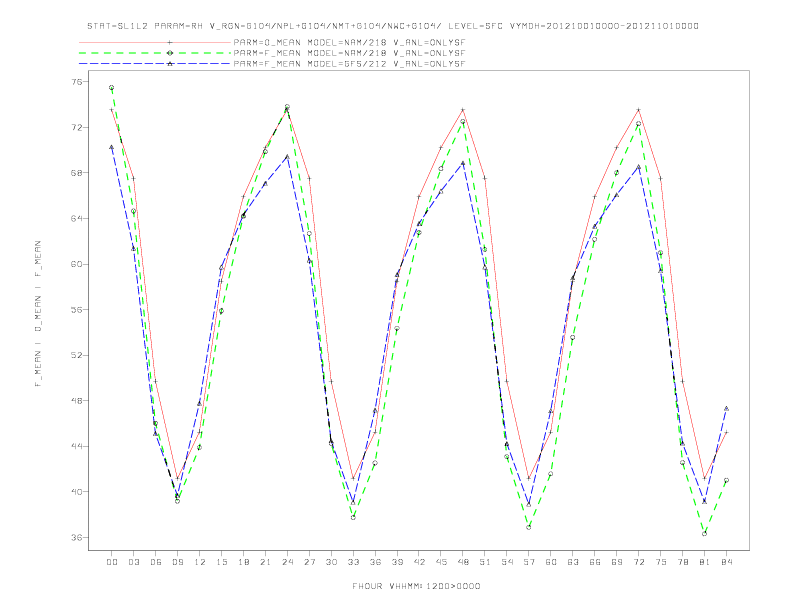Click y-axis tick label 52
The width and height of the screenshot is (792, 612).
pyautogui.click(x=78, y=355)
